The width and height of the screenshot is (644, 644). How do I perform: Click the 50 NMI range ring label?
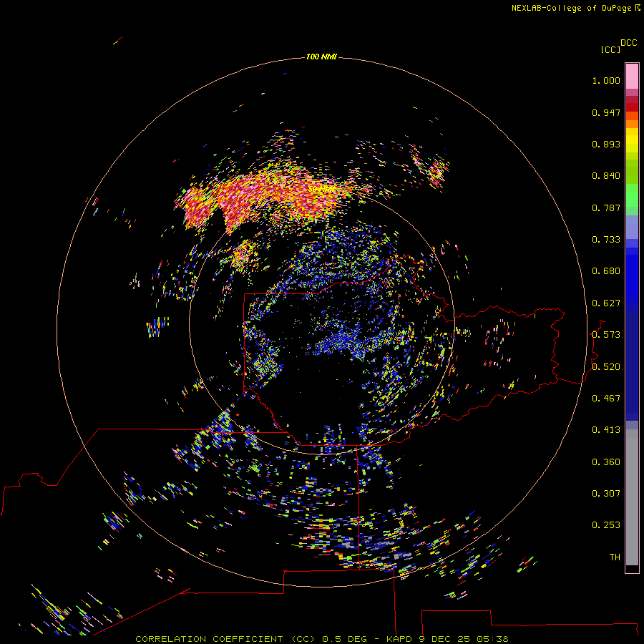[x=321, y=190]
